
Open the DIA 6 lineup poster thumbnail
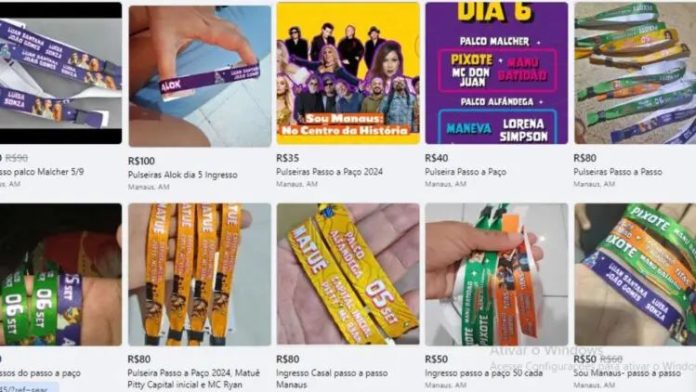496,73
